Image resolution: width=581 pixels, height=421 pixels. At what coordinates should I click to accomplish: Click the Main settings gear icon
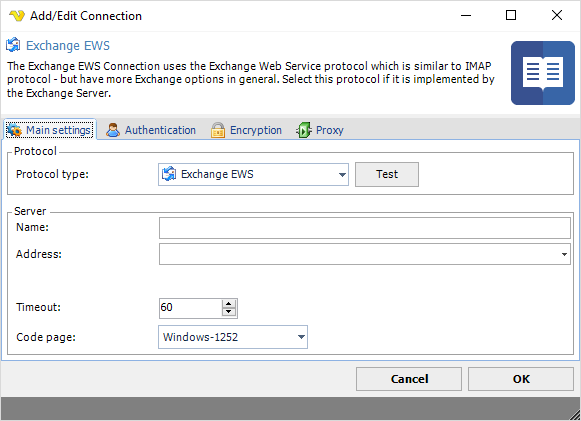point(14,130)
